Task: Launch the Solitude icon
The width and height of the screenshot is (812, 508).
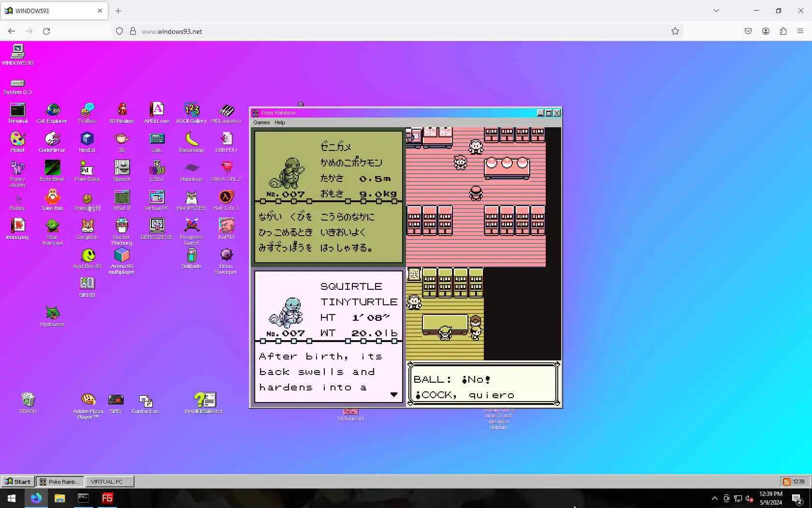Action: pos(191,258)
